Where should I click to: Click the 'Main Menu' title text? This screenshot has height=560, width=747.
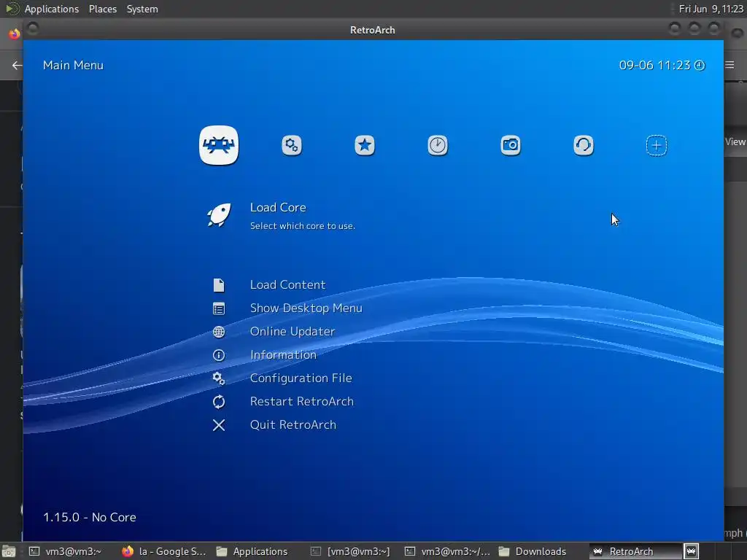[x=73, y=65]
